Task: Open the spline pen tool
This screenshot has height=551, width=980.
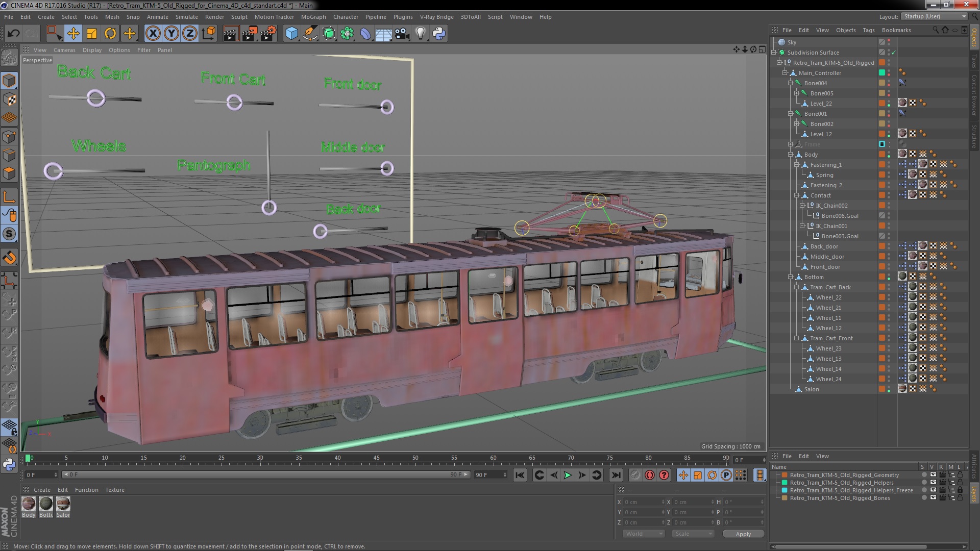Action: (x=310, y=34)
